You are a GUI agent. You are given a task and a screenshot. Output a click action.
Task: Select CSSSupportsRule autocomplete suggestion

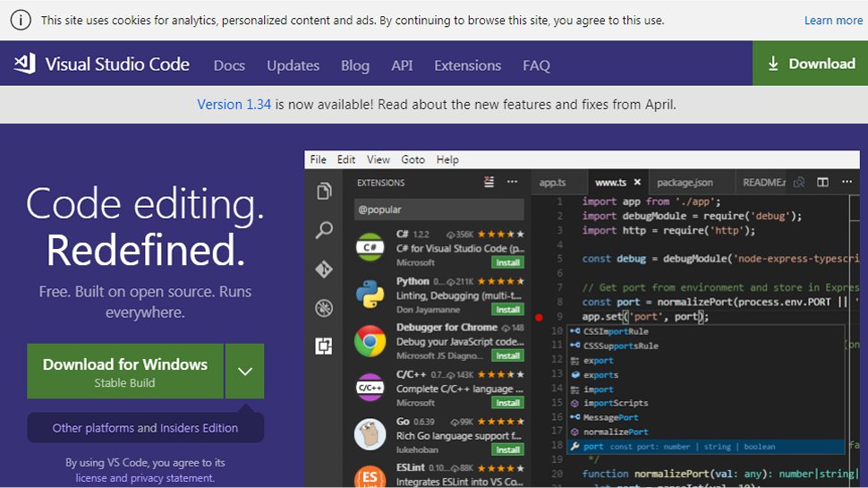[x=706, y=346]
